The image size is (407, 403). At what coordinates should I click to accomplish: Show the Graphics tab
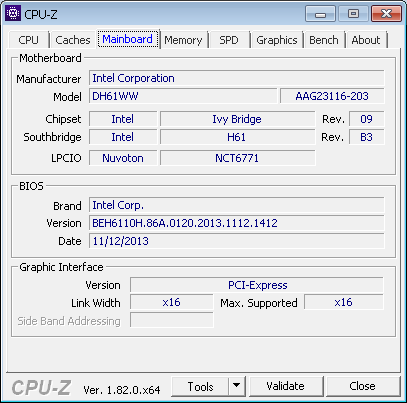click(x=277, y=40)
